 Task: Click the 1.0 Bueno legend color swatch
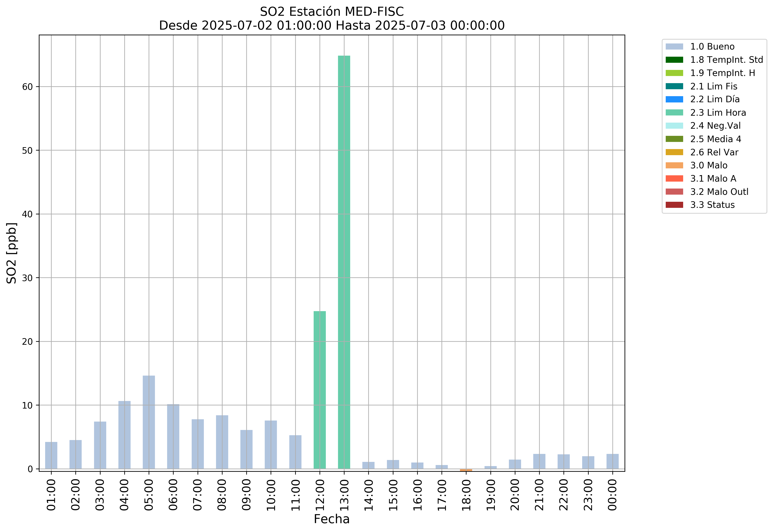point(674,47)
